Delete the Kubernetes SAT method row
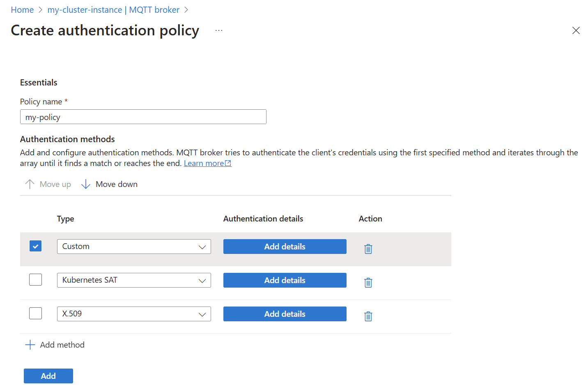Image resolution: width=588 pixels, height=385 pixels. [368, 282]
